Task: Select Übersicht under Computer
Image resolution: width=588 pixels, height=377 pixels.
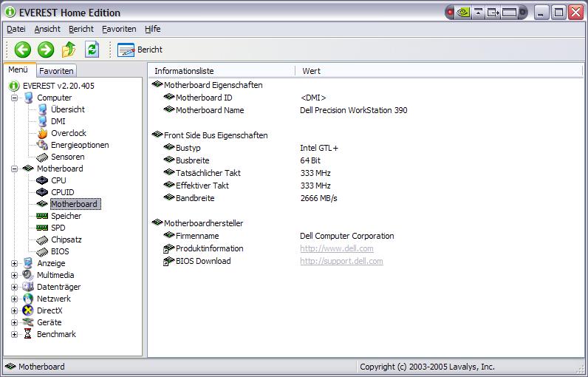Action: pyautogui.click(x=68, y=109)
